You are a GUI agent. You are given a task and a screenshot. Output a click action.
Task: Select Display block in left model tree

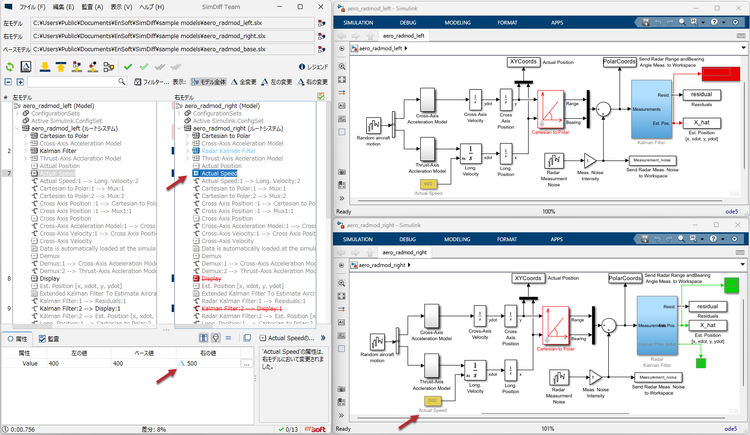click(49, 279)
